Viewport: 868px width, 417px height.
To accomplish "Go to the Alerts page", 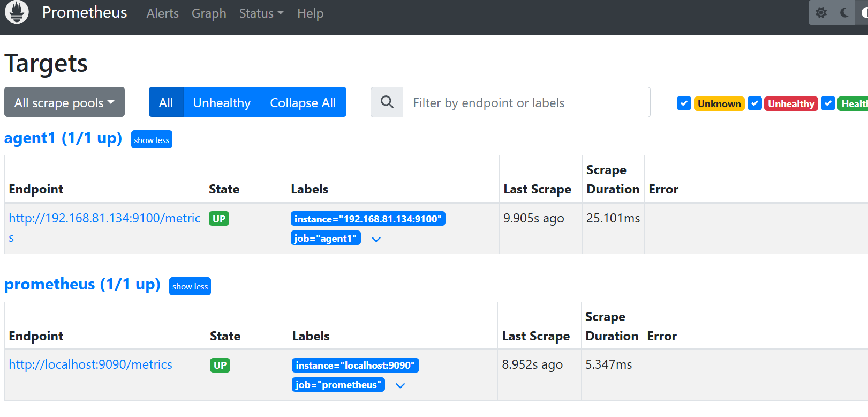I will coord(163,13).
